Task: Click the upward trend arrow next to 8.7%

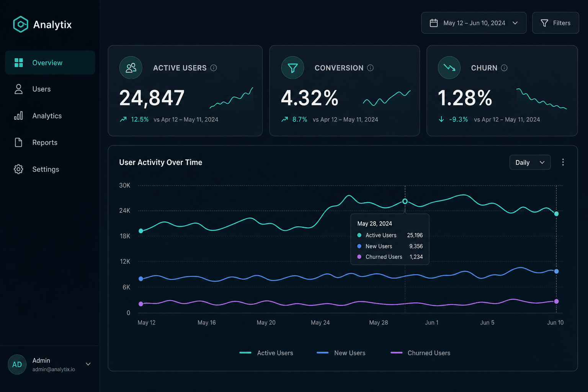Action: (x=285, y=119)
